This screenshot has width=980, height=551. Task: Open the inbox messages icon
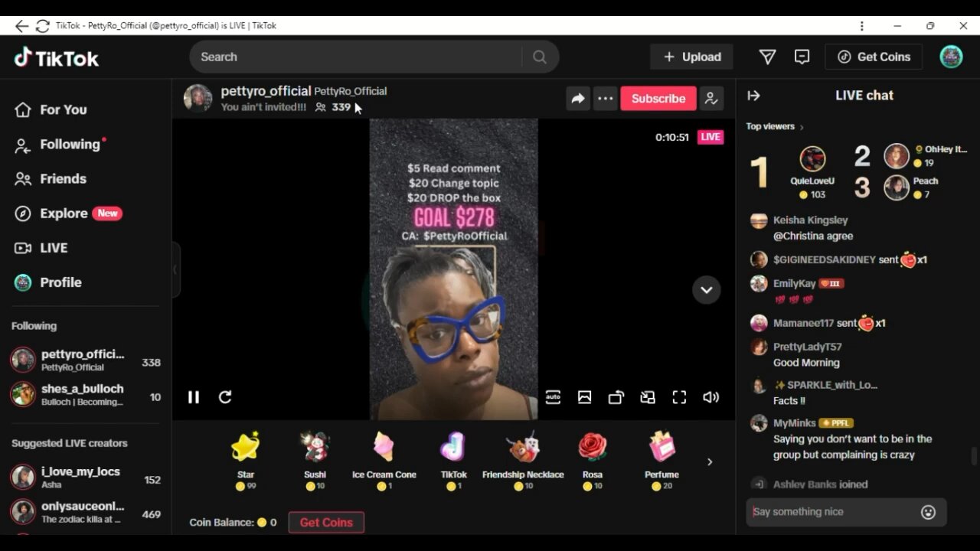point(802,57)
